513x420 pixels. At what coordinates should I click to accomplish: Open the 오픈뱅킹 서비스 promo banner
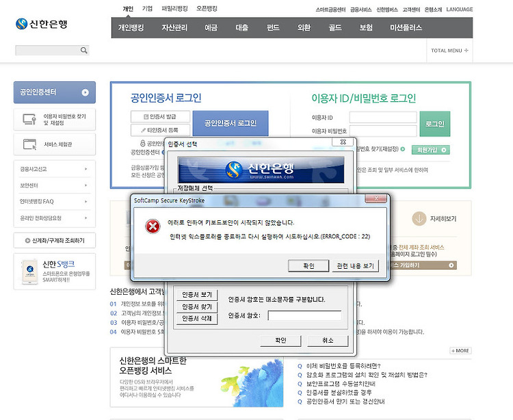coord(196,378)
